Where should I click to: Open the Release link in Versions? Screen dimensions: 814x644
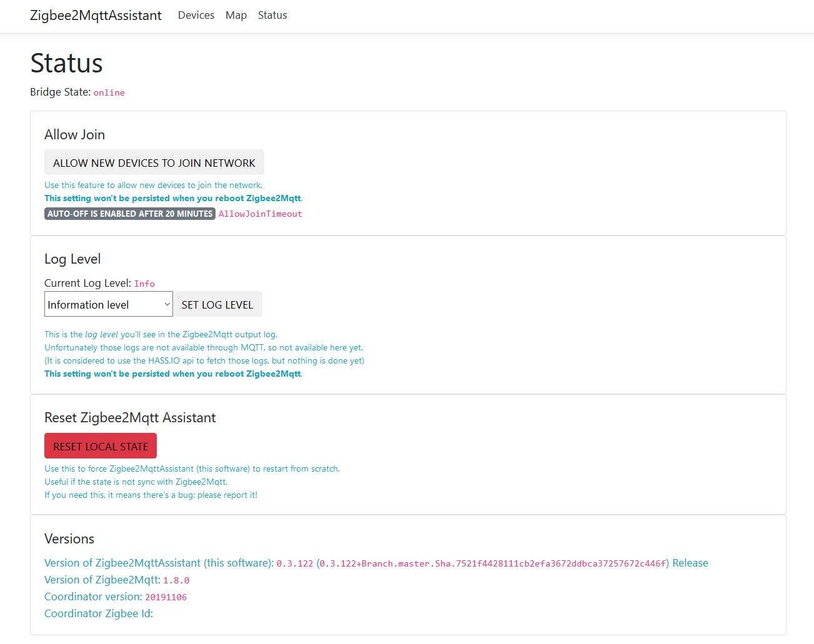tap(690, 563)
